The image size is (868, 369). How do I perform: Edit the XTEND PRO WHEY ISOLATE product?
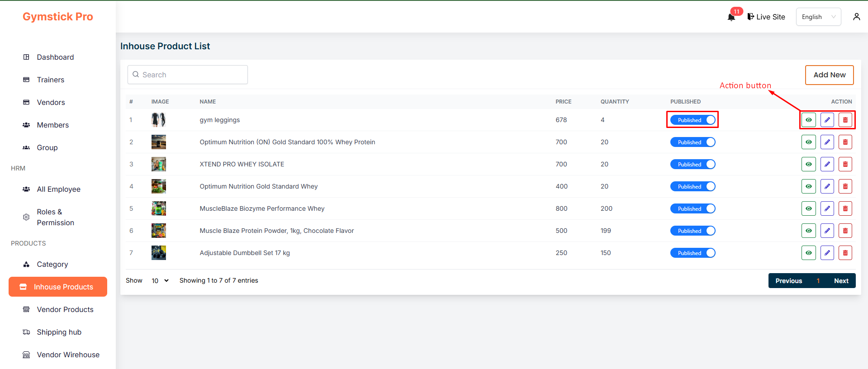click(x=827, y=164)
